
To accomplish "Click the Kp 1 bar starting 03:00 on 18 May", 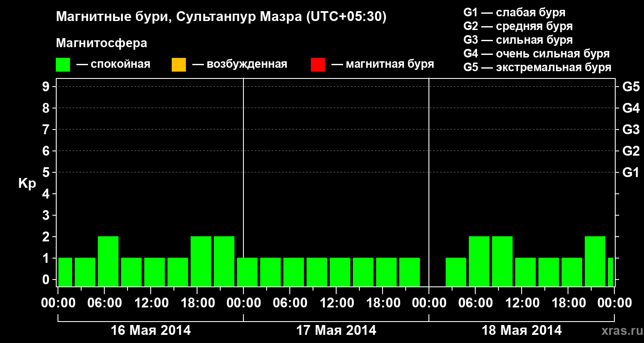I will pos(456,272).
